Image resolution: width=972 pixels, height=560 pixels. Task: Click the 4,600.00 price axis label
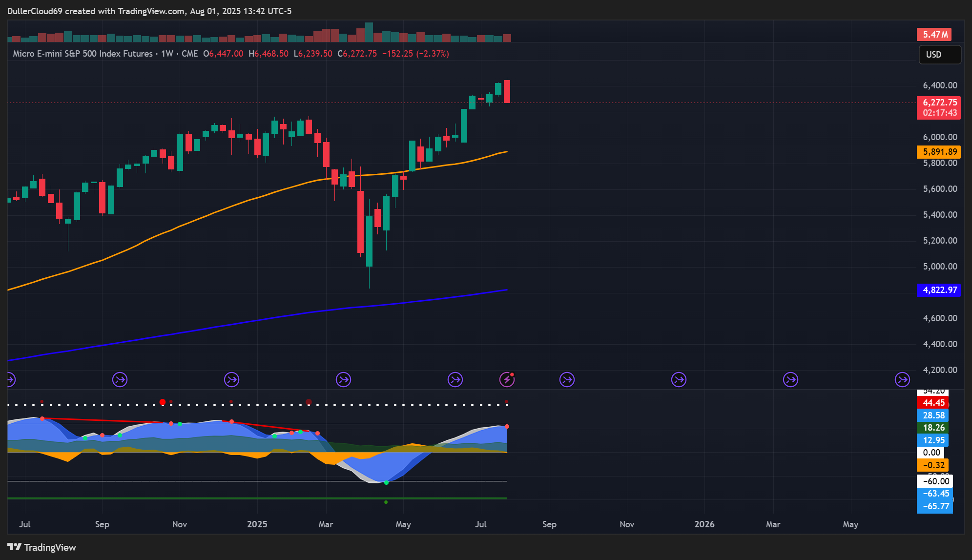click(940, 318)
